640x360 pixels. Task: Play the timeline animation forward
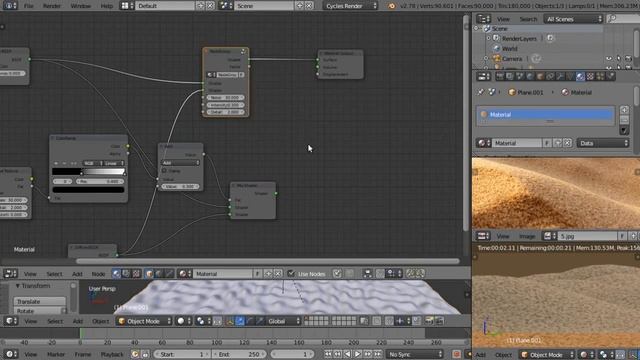(358, 354)
